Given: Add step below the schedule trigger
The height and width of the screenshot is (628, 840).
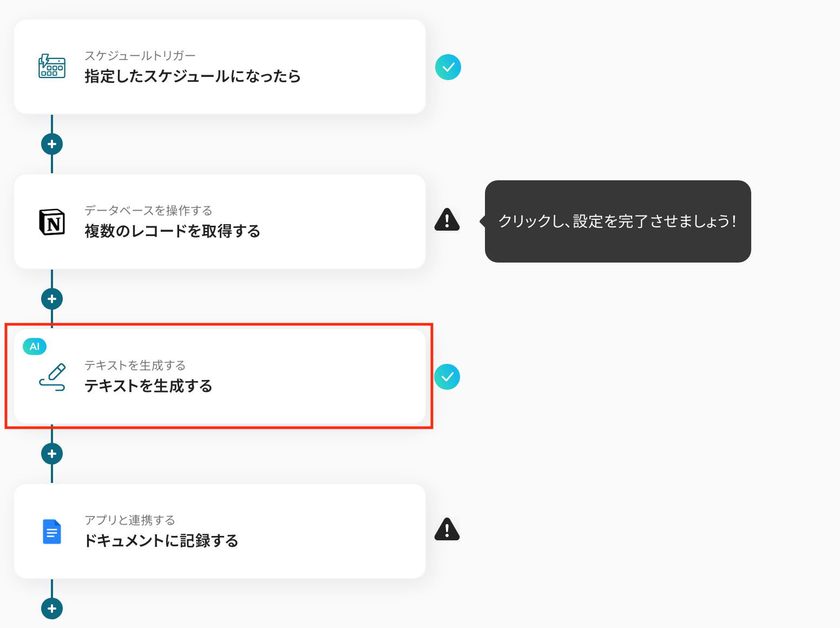Looking at the screenshot, I should coord(52,144).
